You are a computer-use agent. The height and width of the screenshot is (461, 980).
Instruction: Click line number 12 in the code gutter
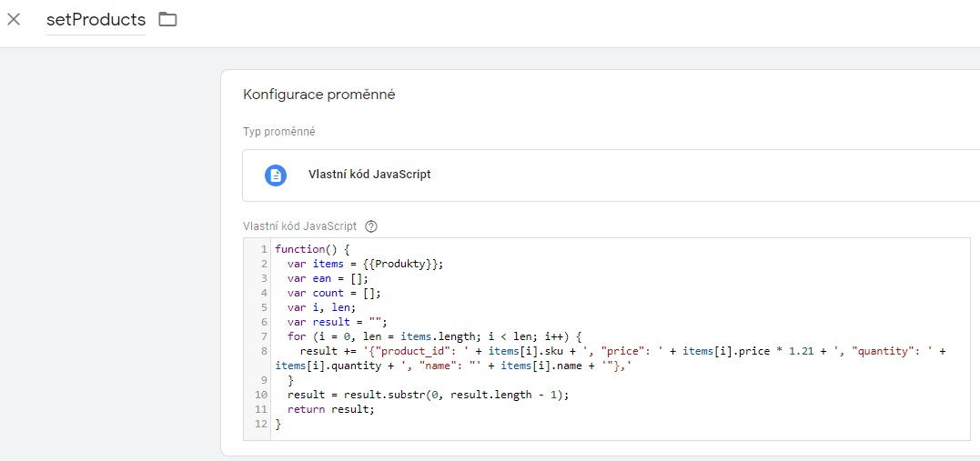tap(262, 424)
